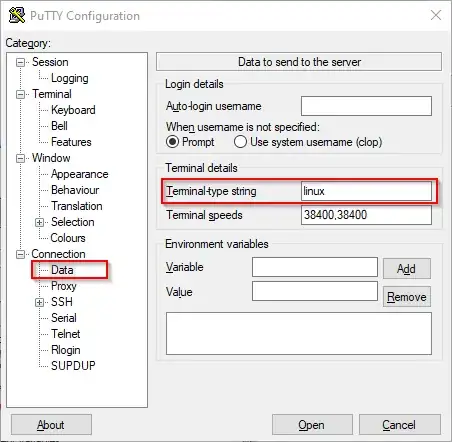The image size is (452, 442).
Task: Open Proxy settings category
Action: (x=64, y=286)
